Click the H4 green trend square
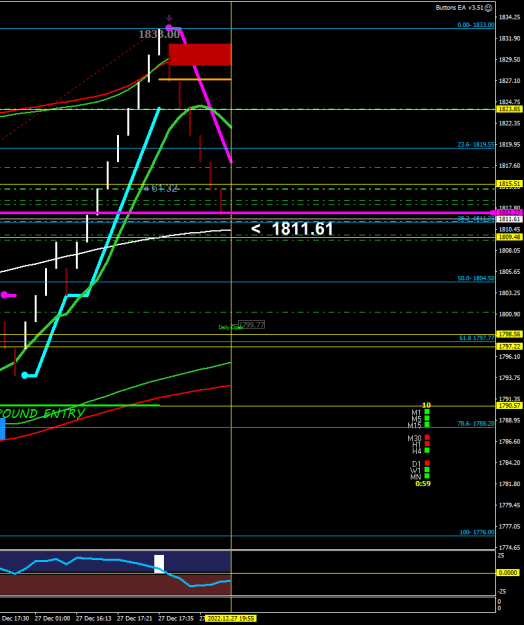The image size is (524, 625). point(427,450)
